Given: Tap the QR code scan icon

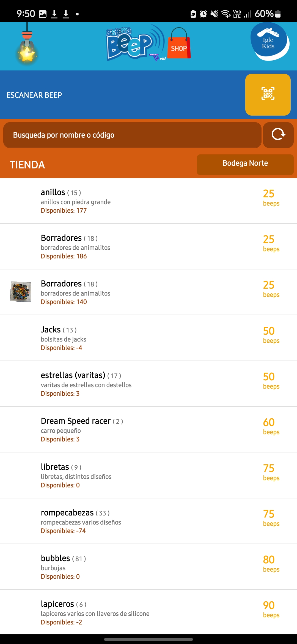Looking at the screenshot, I should click(x=268, y=94).
